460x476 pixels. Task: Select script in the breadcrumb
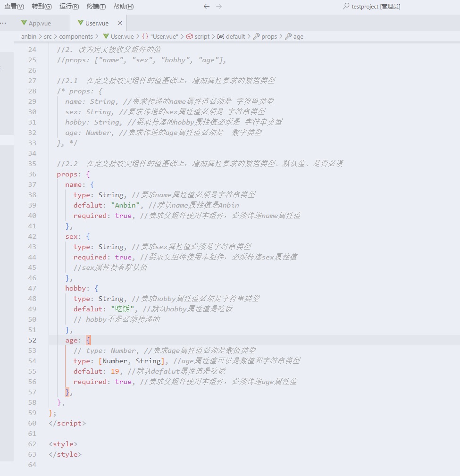click(x=202, y=36)
